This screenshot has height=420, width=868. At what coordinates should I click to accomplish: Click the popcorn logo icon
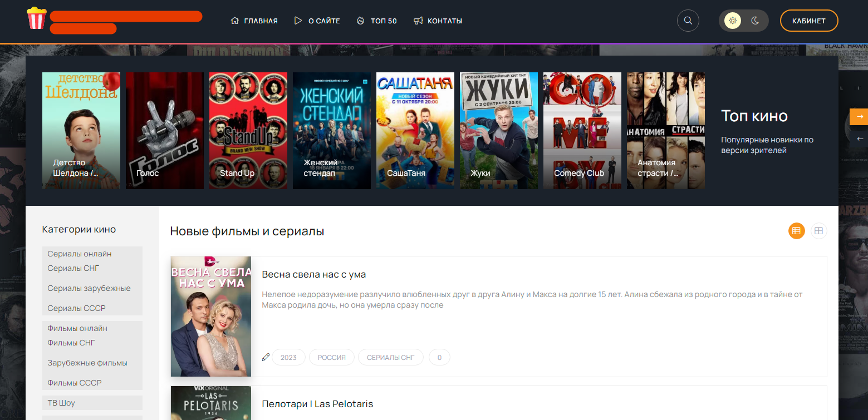pyautogui.click(x=37, y=18)
